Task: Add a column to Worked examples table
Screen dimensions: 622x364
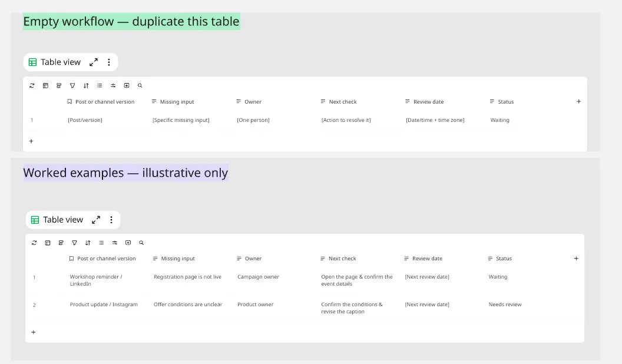Action: (x=577, y=259)
